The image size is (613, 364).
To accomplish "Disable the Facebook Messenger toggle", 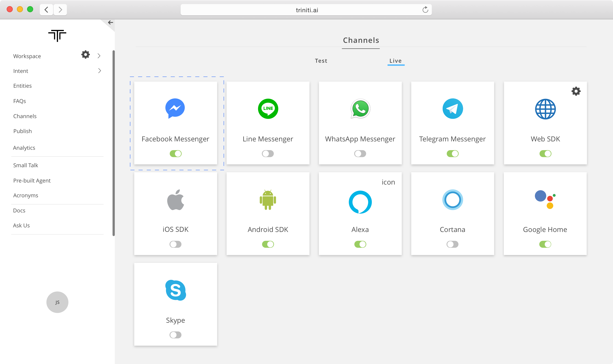I will 176,154.
